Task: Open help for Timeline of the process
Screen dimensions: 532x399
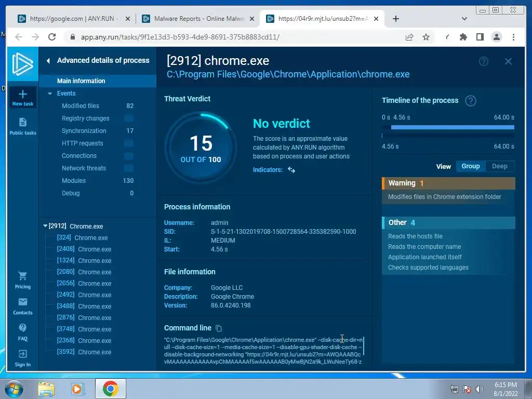Action: coord(471,101)
